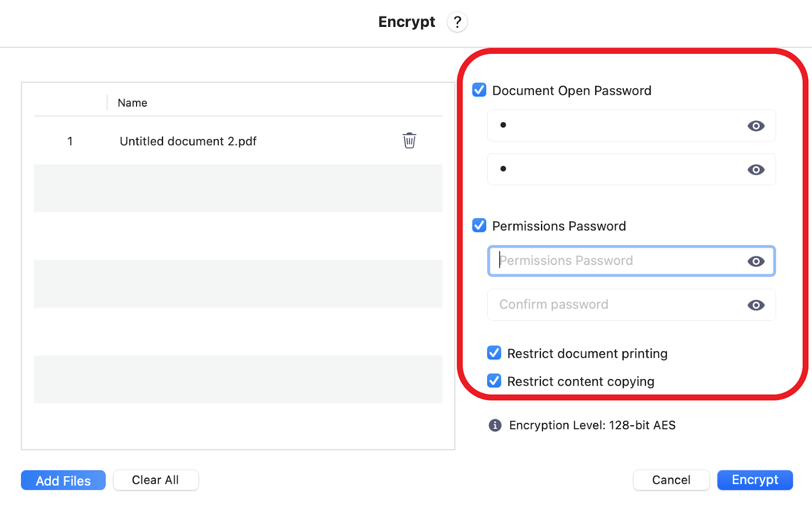812x505 pixels.
Task: Toggle Restrict document printing
Action: 494,353
